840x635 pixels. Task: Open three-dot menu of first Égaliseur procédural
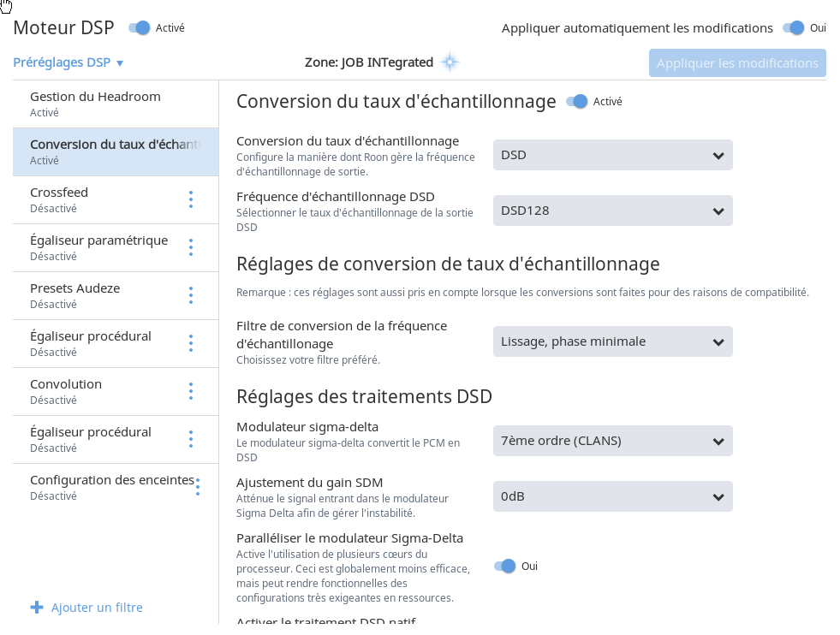click(x=190, y=343)
